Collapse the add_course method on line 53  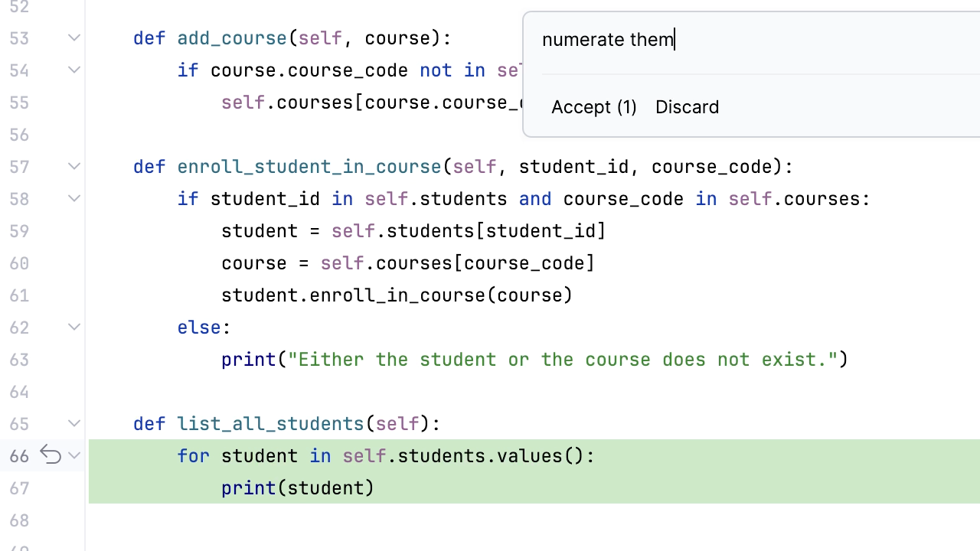click(74, 37)
